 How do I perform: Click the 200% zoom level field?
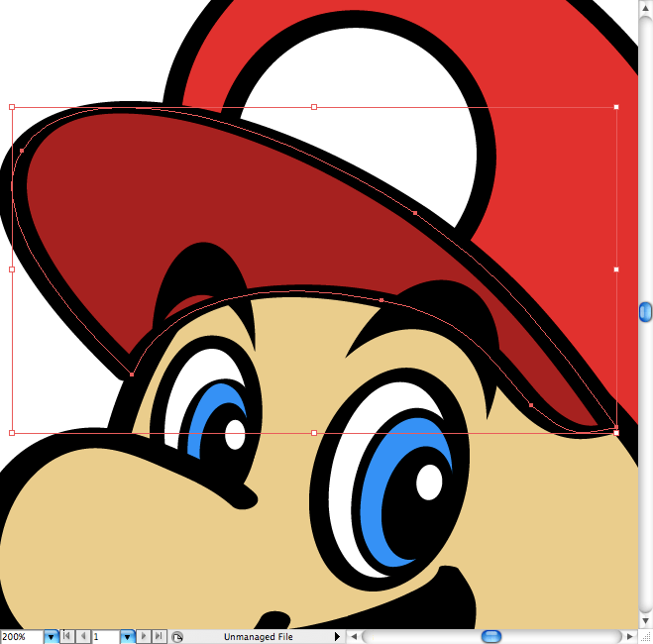pyautogui.click(x=22, y=636)
